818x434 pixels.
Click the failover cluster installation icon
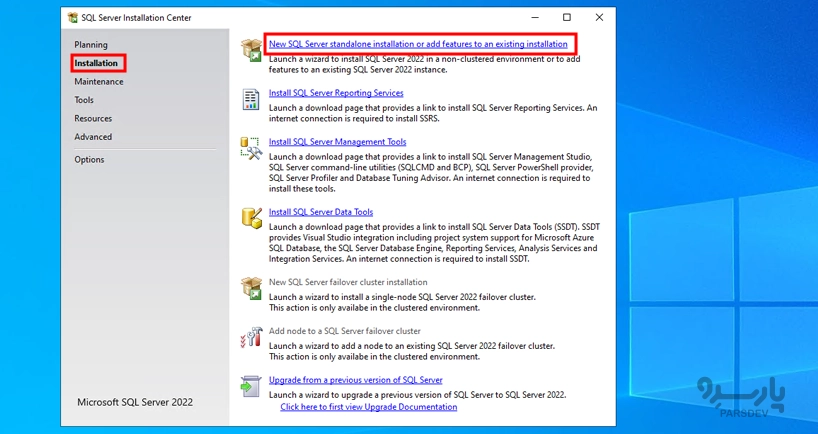[x=250, y=288]
